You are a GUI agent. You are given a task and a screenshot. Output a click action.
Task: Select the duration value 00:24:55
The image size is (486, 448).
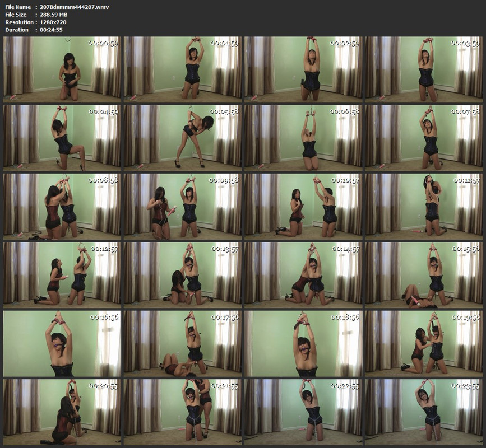pyautogui.click(x=51, y=30)
